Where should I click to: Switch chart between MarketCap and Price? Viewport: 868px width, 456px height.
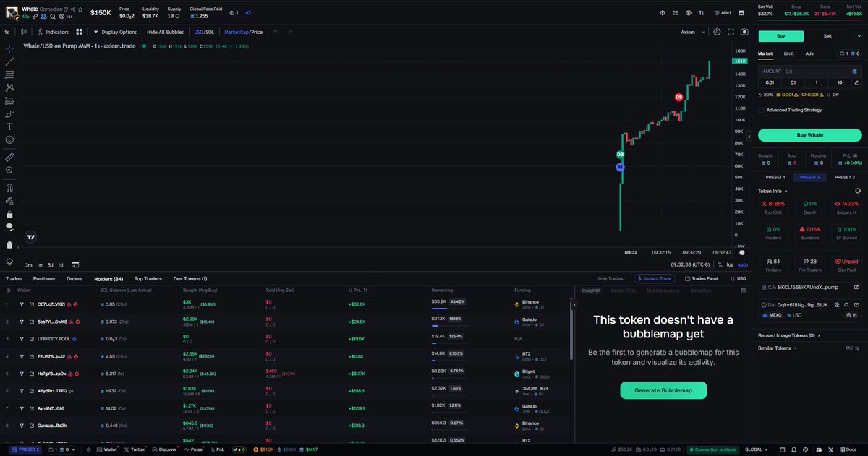pyautogui.click(x=244, y=32)
